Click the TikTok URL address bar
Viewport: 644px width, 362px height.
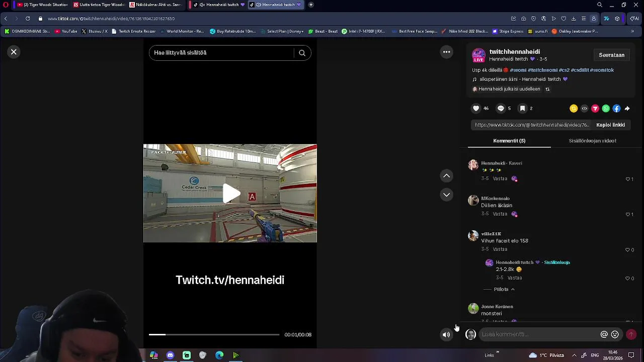point(111,19)
